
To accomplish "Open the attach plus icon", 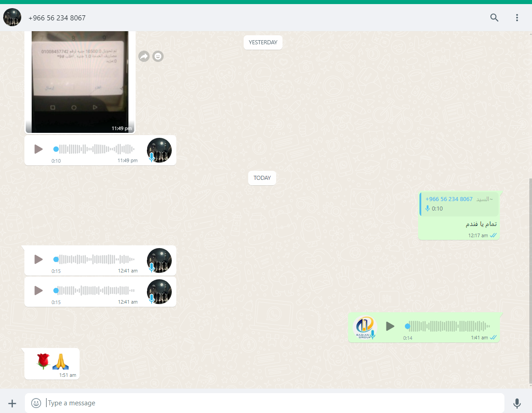I will (x=12, y=403).
